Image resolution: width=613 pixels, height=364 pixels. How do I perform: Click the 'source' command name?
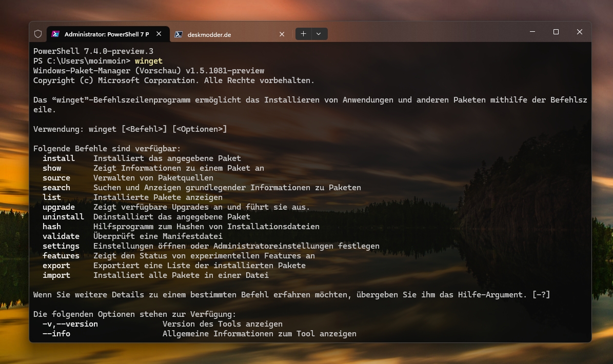point(56,178)
